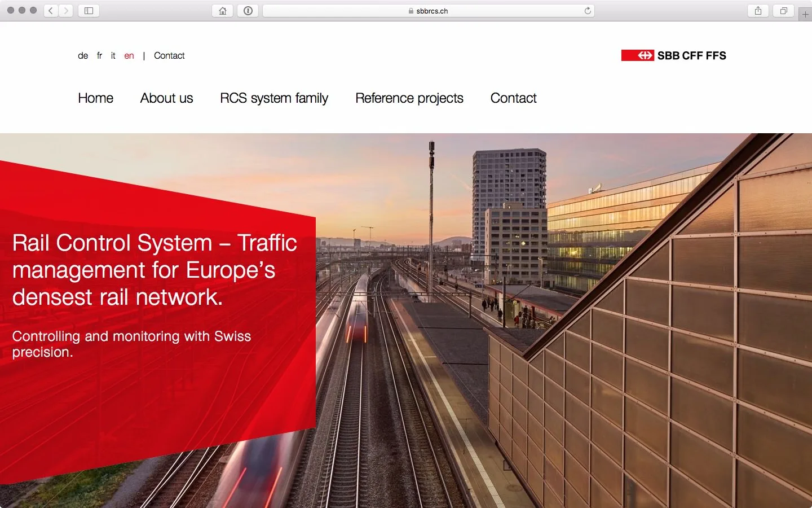The height and width of the screenshot is (508, 812).
Task: Go to Reference projects page
Action: click(409, 98)
